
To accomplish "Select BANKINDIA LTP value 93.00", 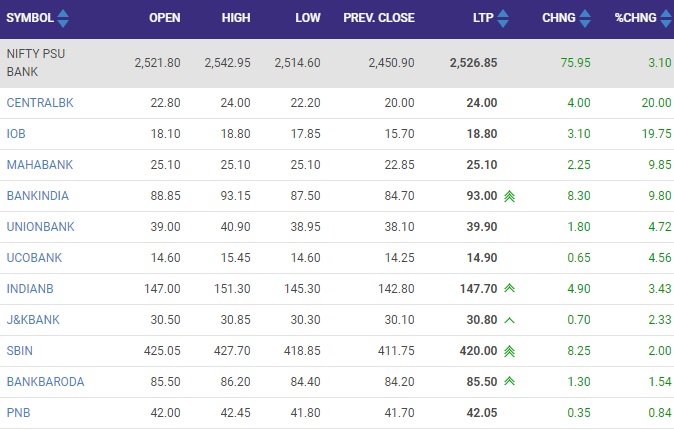I will tap(482, 196).
